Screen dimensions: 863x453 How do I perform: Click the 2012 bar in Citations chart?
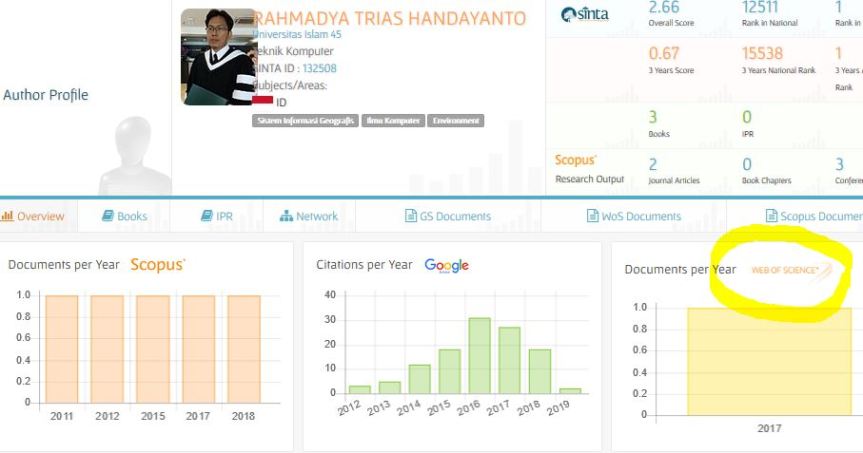click(x=359, y=390)
